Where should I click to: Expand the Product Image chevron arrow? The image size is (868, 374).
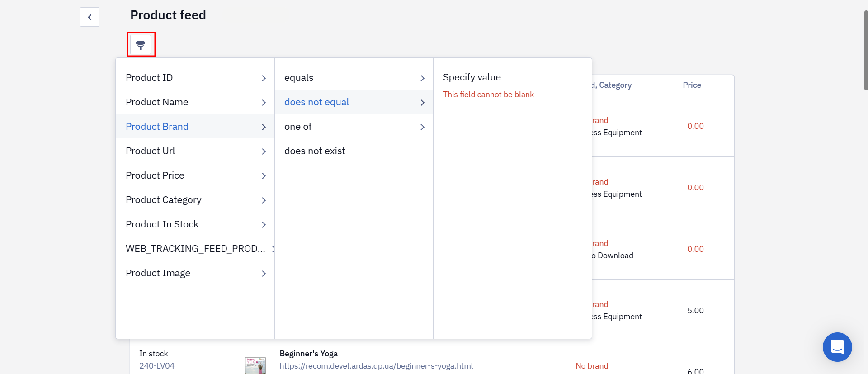point(264,274)
